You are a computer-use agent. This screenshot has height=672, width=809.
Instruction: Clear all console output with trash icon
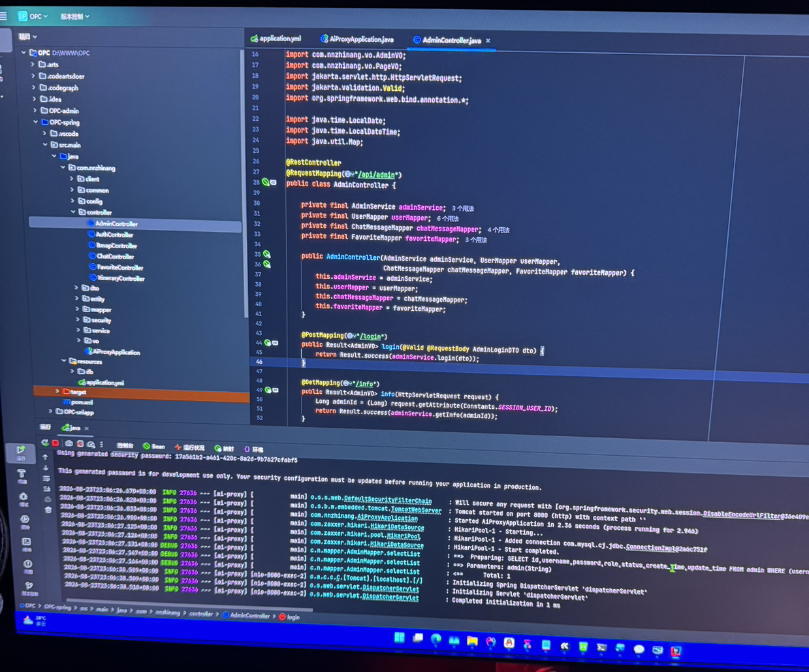[48, 509]
